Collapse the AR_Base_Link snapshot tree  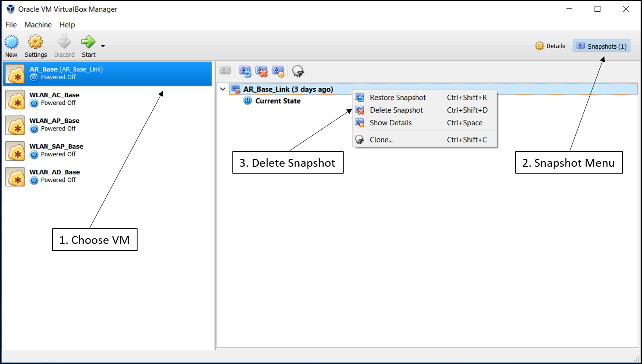223,89
